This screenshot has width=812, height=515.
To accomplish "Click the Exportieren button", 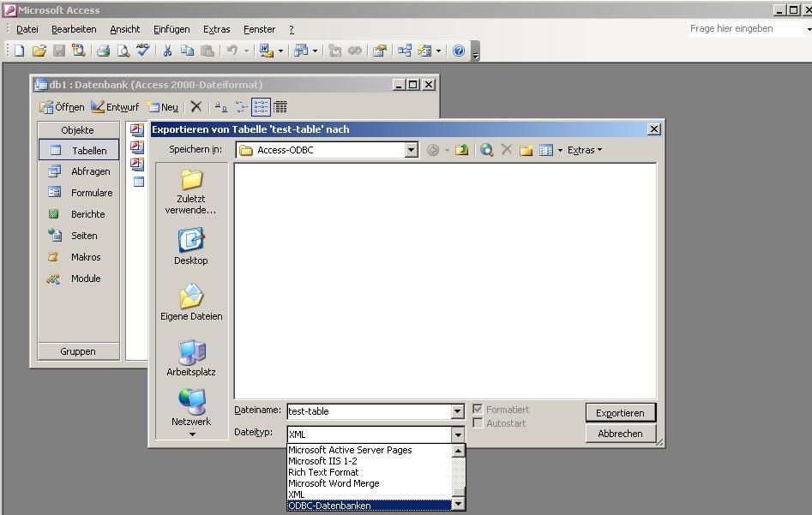I will (x=621, y=413).
